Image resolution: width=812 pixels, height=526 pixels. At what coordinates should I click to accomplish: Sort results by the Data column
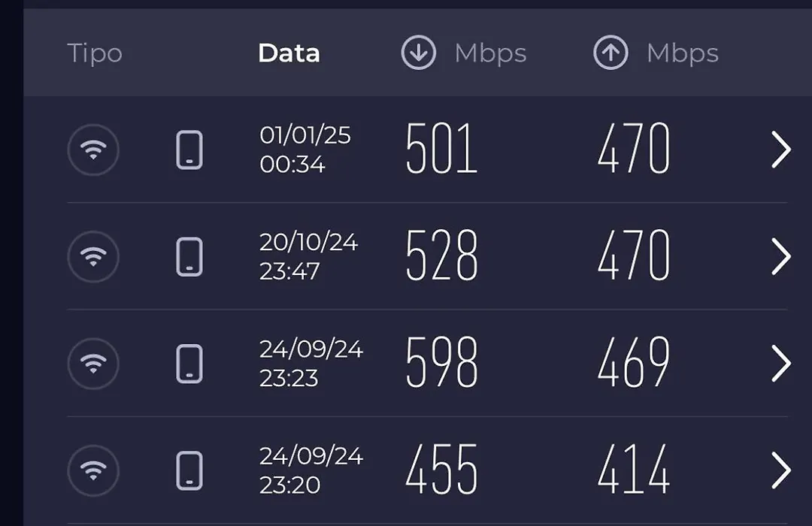pyautogui.click(x=289, y=53)
